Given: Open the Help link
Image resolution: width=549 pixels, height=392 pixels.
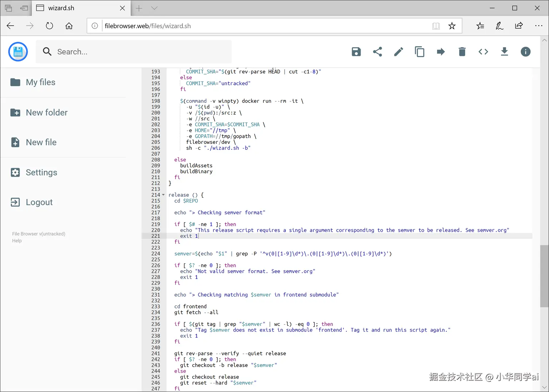Looking at the screenshot, I should [17, 241].
